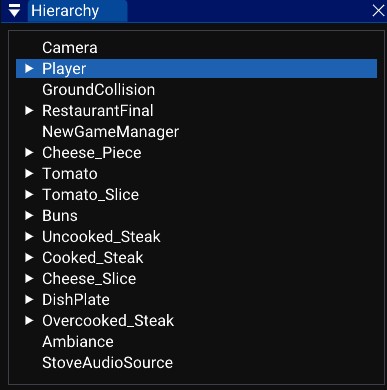Expand the Player node arrow
The height and width of the screenshot is (390, 387).
[x=29, y=69]
